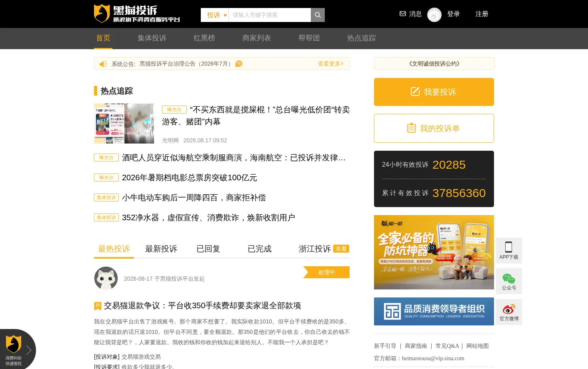Screen dimensions: 588x369
Task: Open the 海南航空 制服商演 article
Action: pos(234,158)
